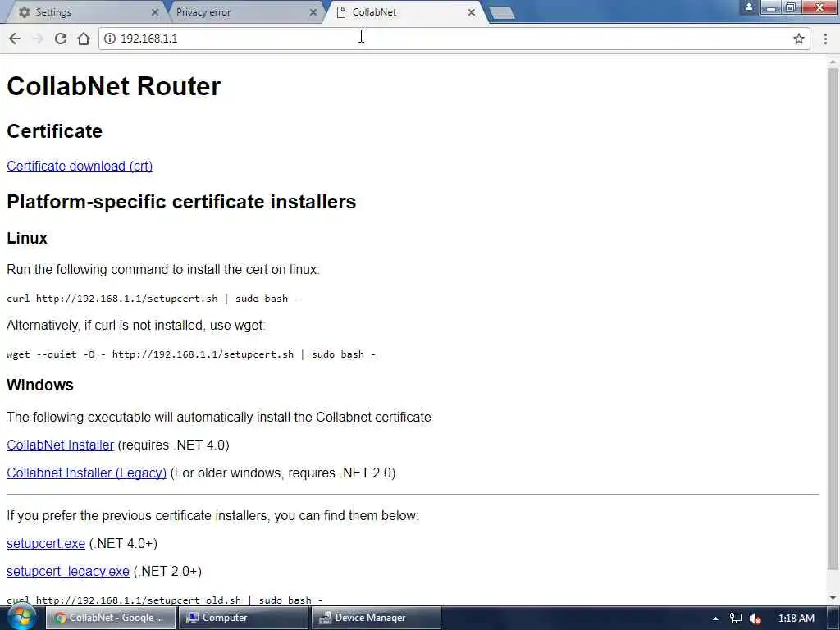
Task: Click the Linux section heading
Action: tap(27, 238)
